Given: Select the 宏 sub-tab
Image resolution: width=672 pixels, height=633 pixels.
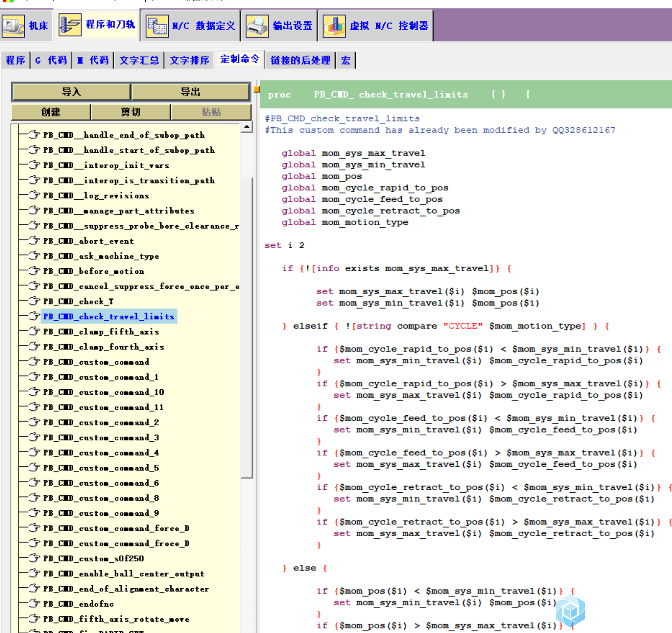Looking at the screenshot, I should tap(346, 61).
